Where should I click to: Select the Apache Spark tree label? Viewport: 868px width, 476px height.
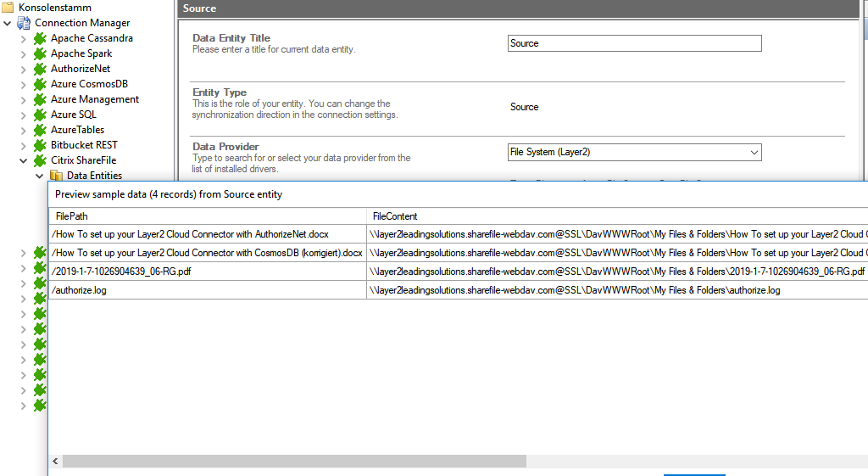pyautogui.click(x=81, y=53)
